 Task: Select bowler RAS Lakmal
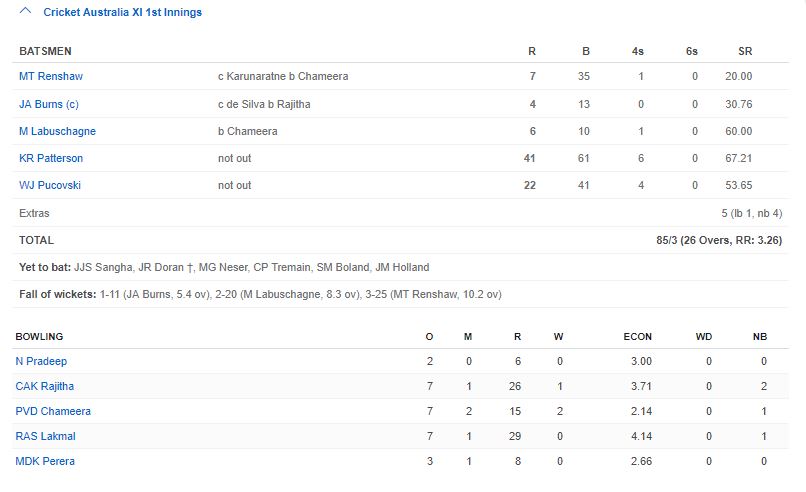click(x=45, y=436)
